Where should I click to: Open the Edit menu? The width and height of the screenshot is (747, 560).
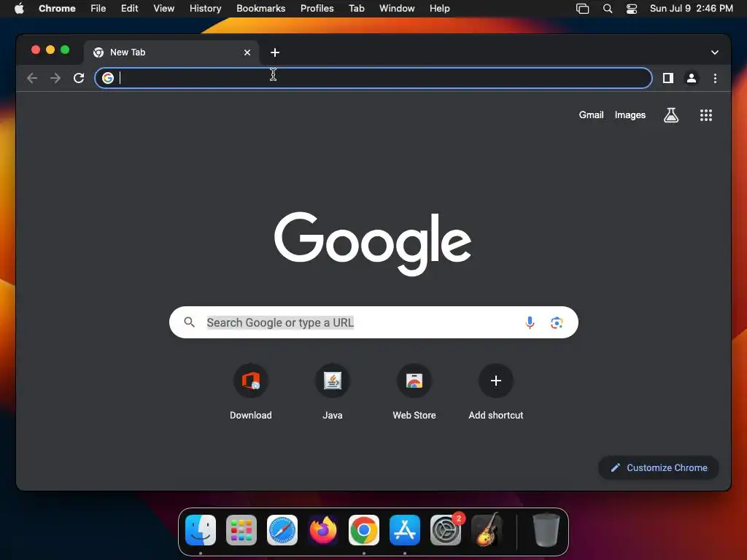tap(129, 8)
